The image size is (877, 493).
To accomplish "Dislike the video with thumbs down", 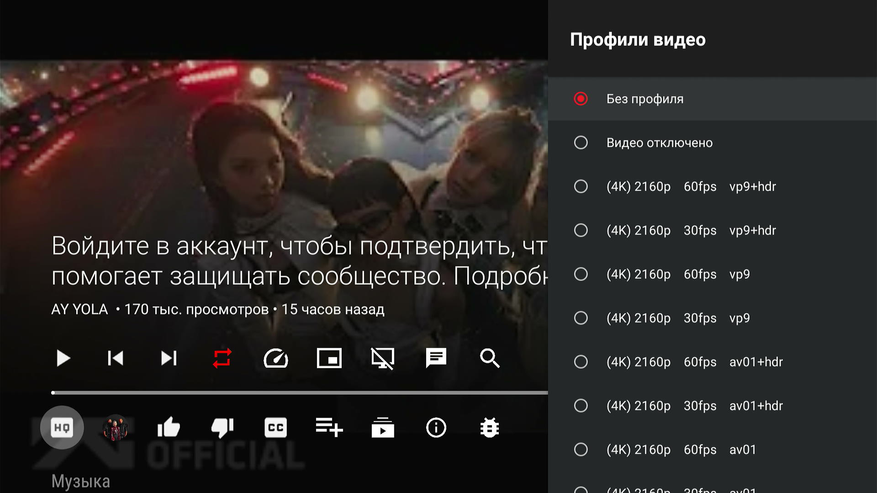I will 222,428.
